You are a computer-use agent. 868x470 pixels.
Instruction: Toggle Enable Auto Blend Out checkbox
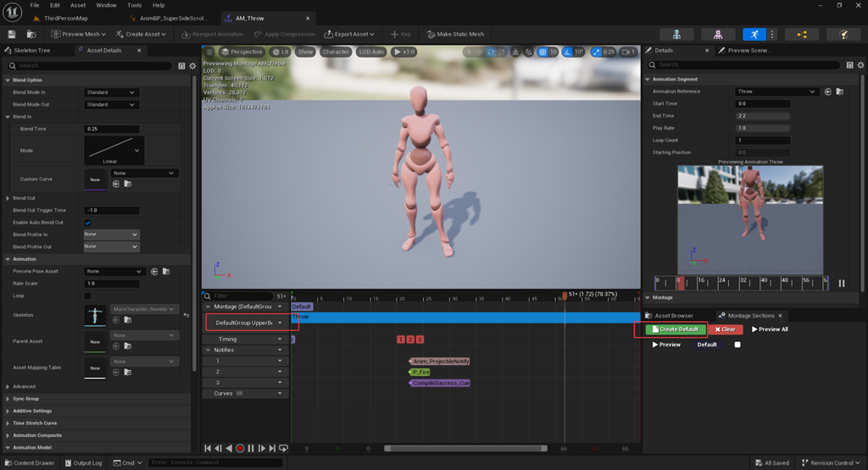point(87,223)
